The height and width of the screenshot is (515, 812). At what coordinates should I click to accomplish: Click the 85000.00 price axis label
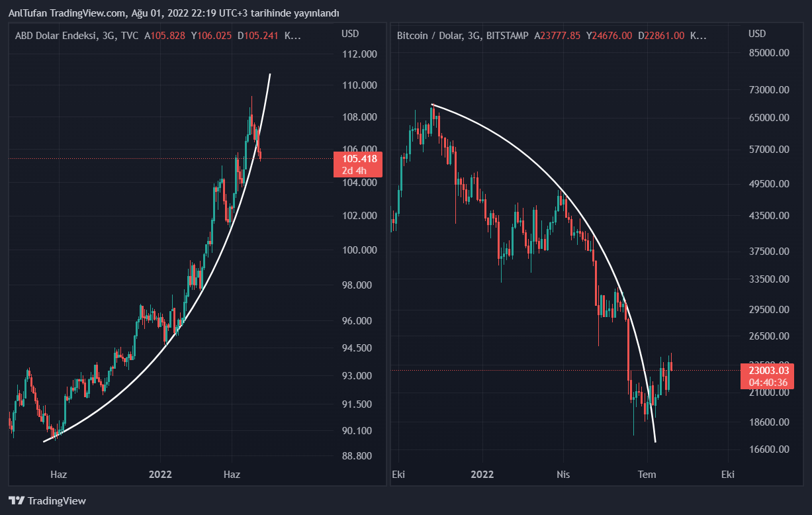[x=769, y=53]
